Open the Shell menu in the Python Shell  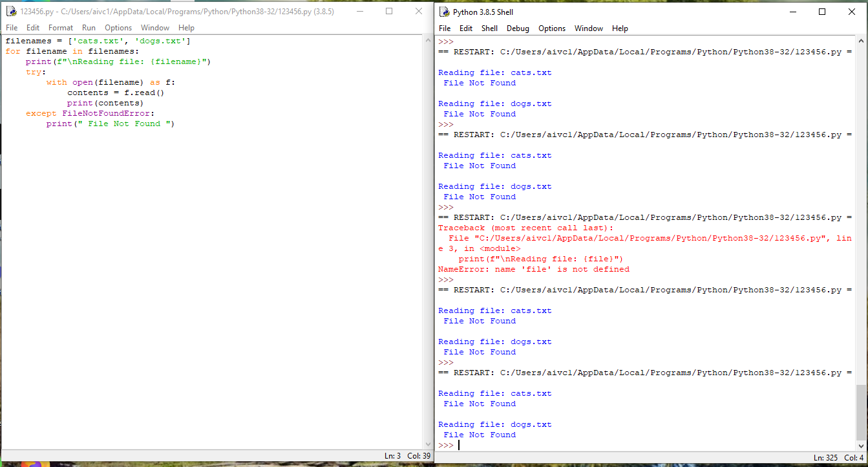coord(490,28)
